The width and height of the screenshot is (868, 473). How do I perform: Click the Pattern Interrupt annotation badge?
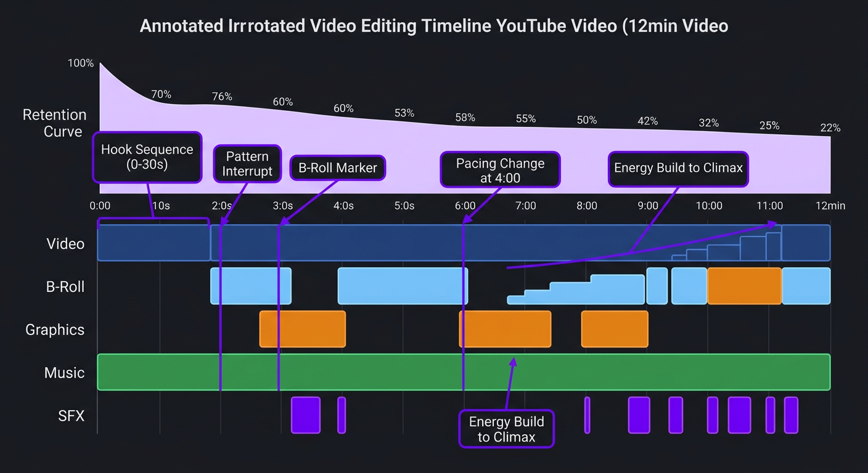click(x=247, y=164)
